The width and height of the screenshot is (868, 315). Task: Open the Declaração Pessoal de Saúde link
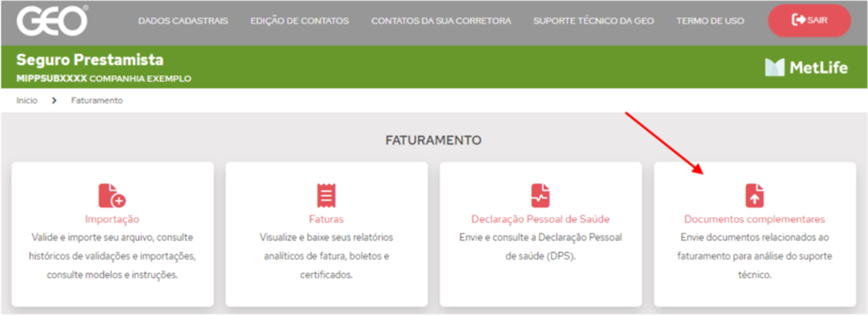[540, 219]
